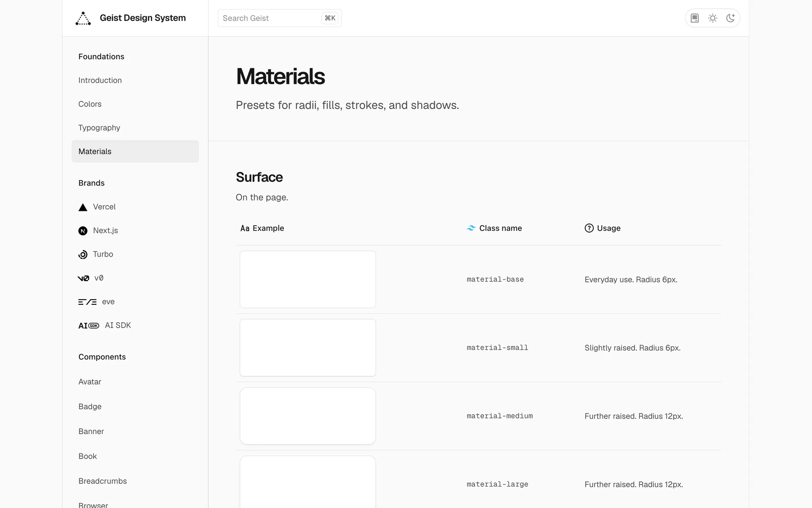
Task: Focus the Search Geist input field
Action: click(279, 18)
